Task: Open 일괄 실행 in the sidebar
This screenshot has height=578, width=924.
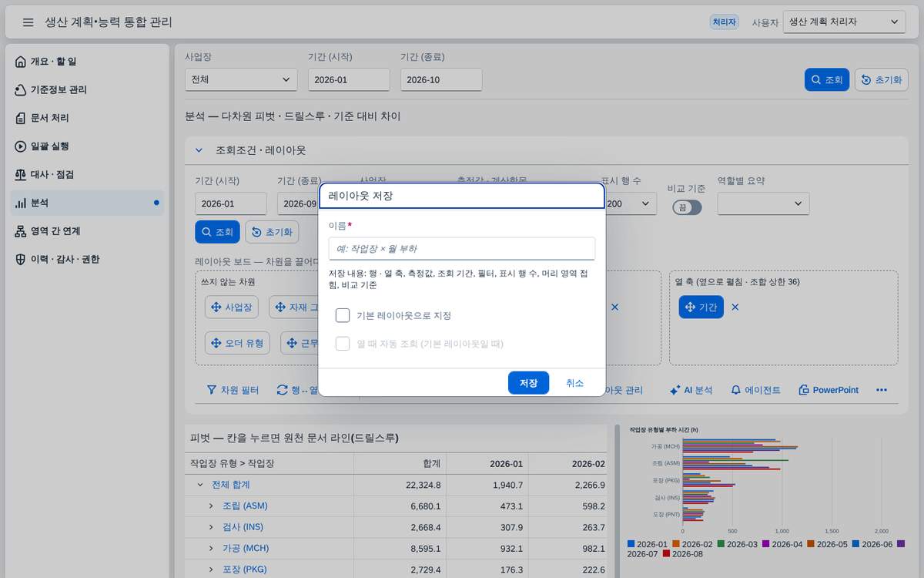Action: tap(87, 146)
